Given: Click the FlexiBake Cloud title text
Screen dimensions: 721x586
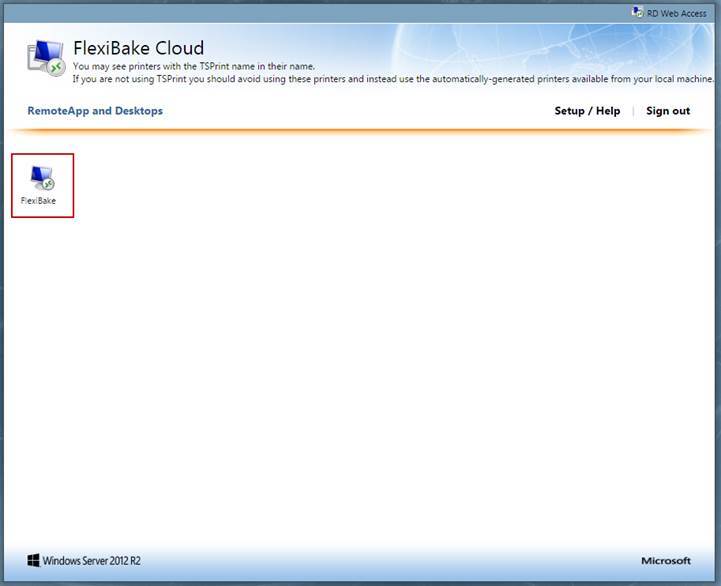Looking at the screenshot, I should click(x=138, y=48).
